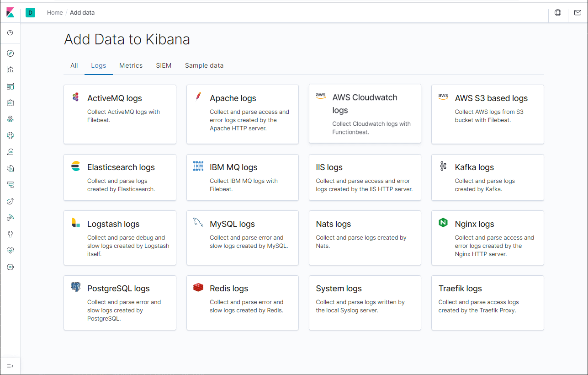Click the IBM logo icon

[x=198, y=166]
